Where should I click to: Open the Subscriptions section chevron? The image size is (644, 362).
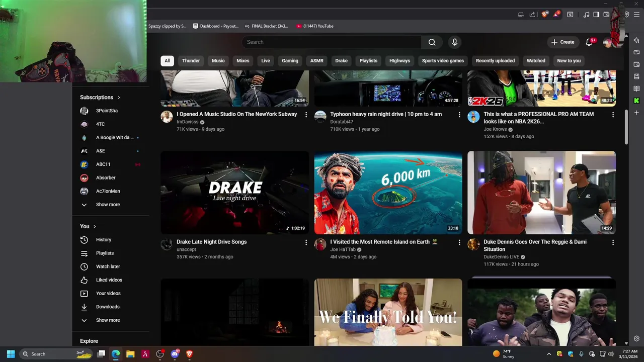pos(119,98)
